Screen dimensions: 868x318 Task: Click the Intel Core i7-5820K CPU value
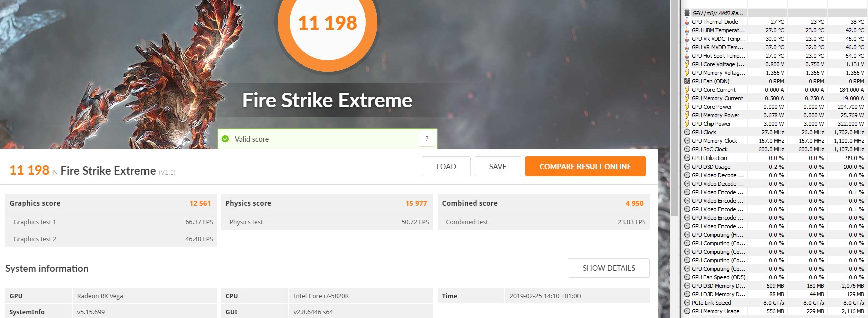coord(321,296)
